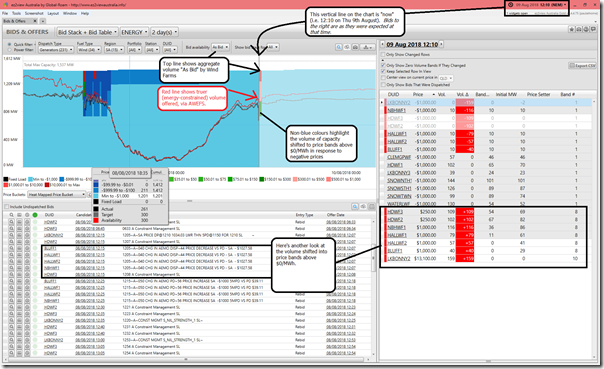This screenshot has width=604, height=369.
Task: Toggle Keep Selected Row In View
Action: pos(383,71)
